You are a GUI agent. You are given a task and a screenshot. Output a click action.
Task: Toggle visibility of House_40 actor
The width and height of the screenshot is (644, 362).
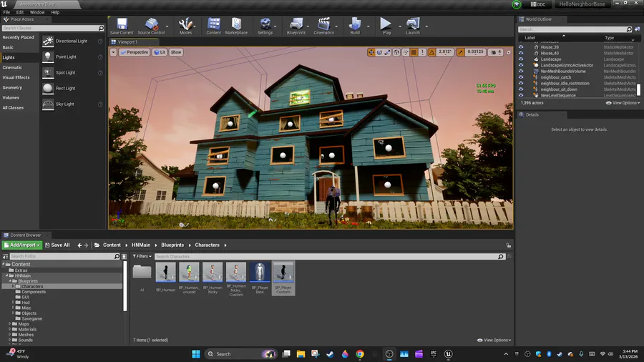521,53
